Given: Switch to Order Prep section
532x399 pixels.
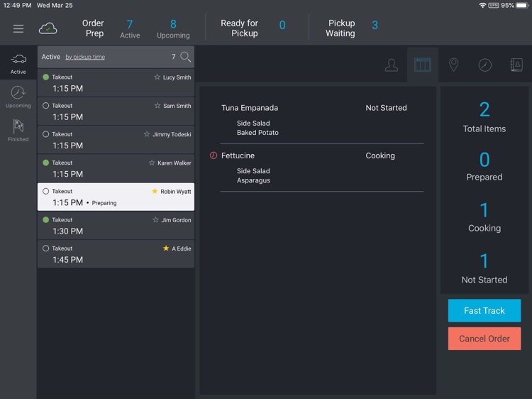Looking at the screenshot, I should [x=94, y=28].
